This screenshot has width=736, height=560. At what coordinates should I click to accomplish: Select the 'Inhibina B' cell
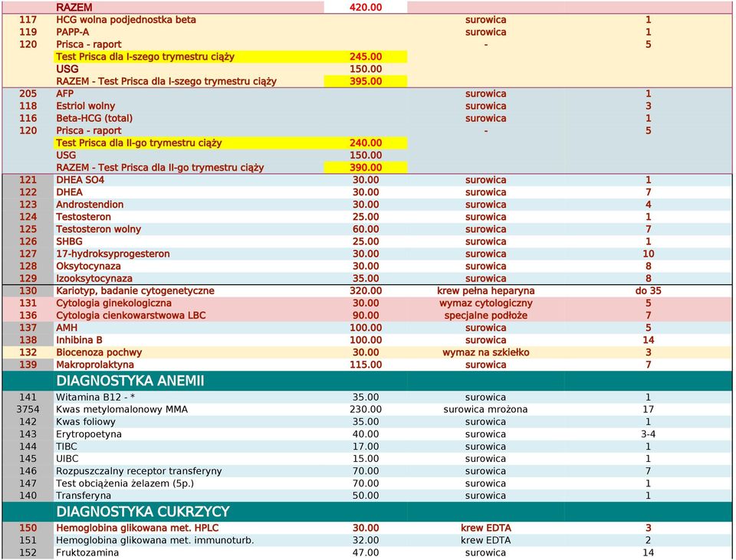click(x=79, y=340)
